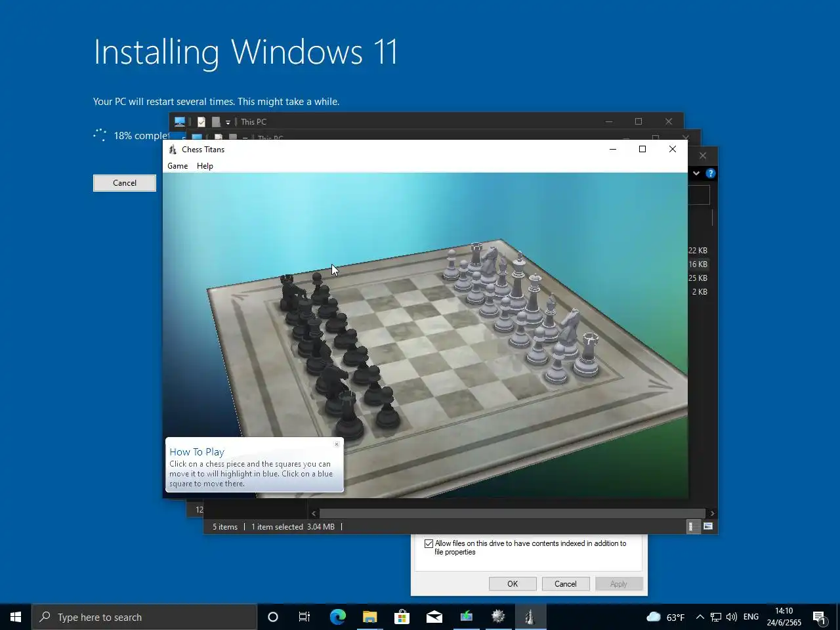Image resolution: width=840 pixels, height=630 pixels.
Task: Show hidden system tray icons
Action: 700,617
